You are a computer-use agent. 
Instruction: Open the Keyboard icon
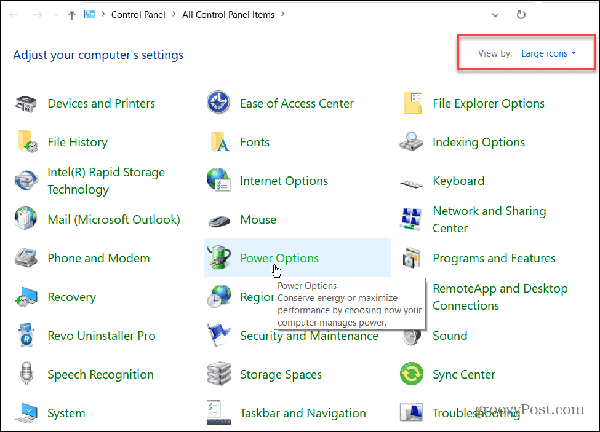coord(411,184)
